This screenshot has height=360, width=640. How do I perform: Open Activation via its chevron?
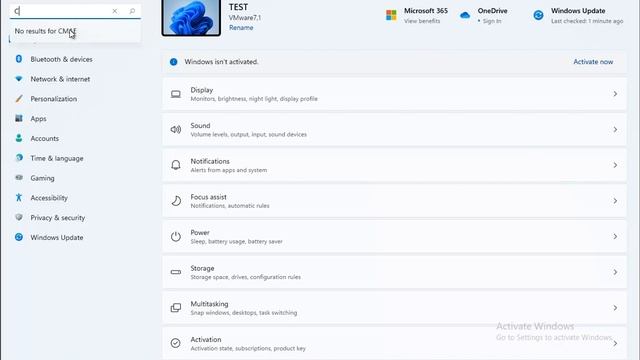click(615, 343)
